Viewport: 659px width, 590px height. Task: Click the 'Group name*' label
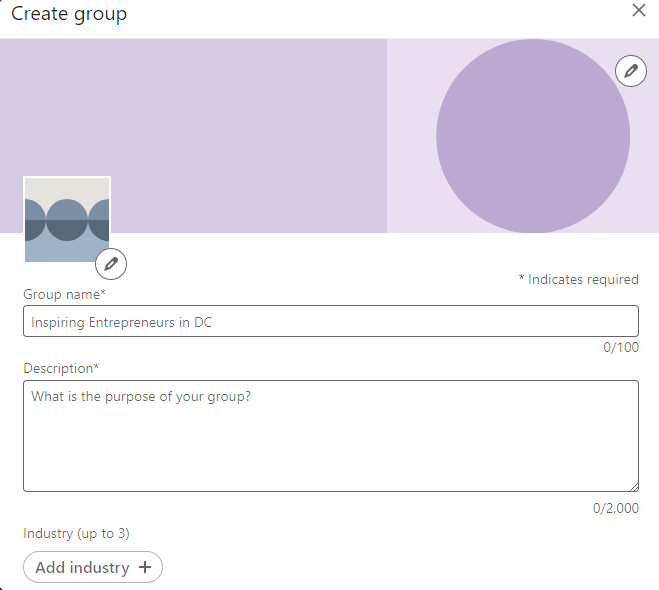pos(64,294)
